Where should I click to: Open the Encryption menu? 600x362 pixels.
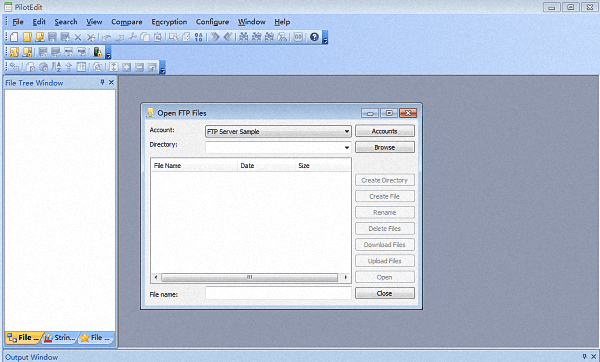(x=169, y=22)
